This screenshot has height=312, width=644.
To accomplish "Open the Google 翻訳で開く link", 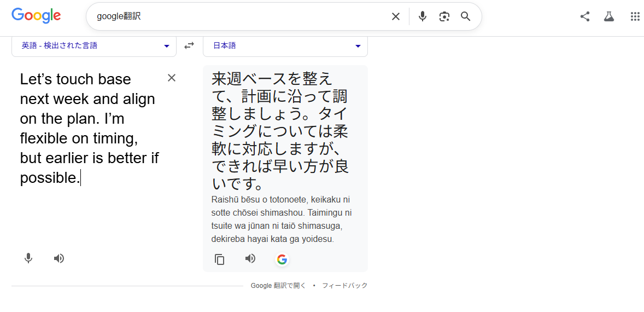I will [278, 286].
